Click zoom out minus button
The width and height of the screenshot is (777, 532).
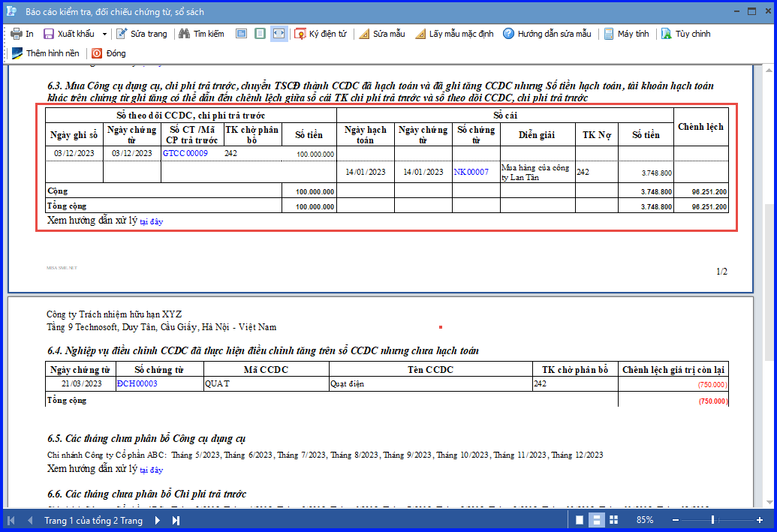tap(676, 520)
